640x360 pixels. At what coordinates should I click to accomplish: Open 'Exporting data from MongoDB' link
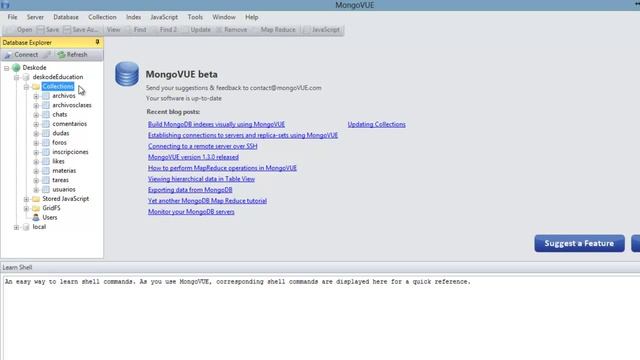[190, 190]
